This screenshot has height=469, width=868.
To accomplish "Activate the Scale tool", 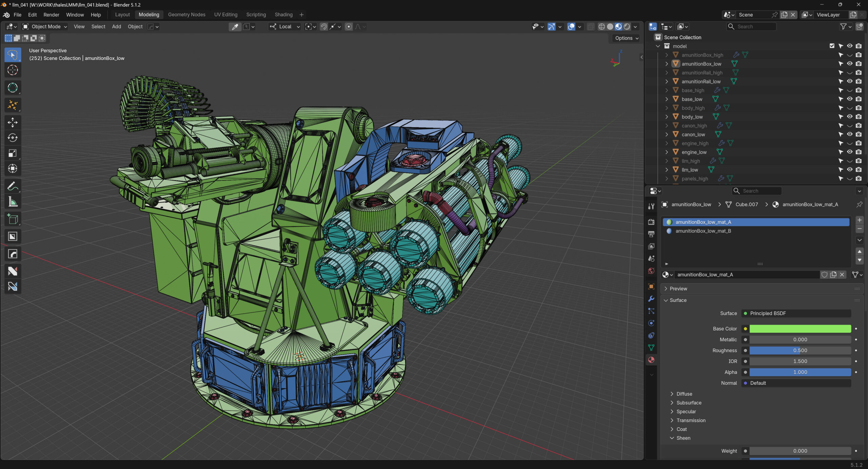I will (x=13, y=153).
